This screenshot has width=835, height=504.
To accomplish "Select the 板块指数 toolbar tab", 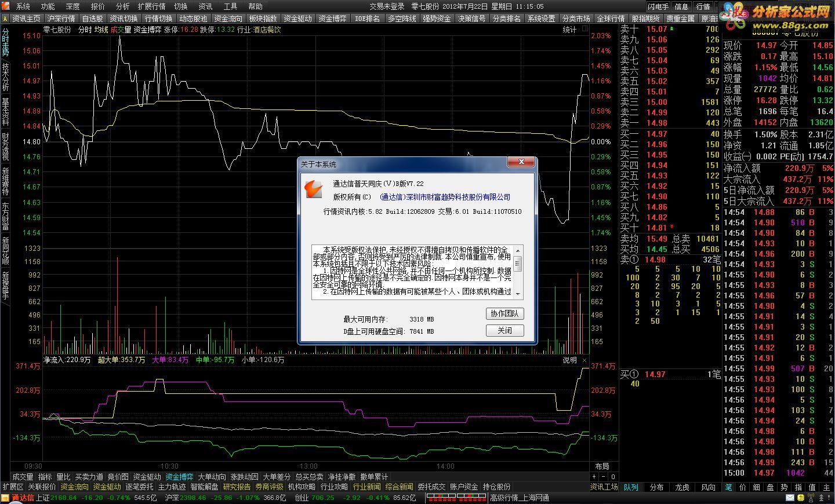I will 263,19.
